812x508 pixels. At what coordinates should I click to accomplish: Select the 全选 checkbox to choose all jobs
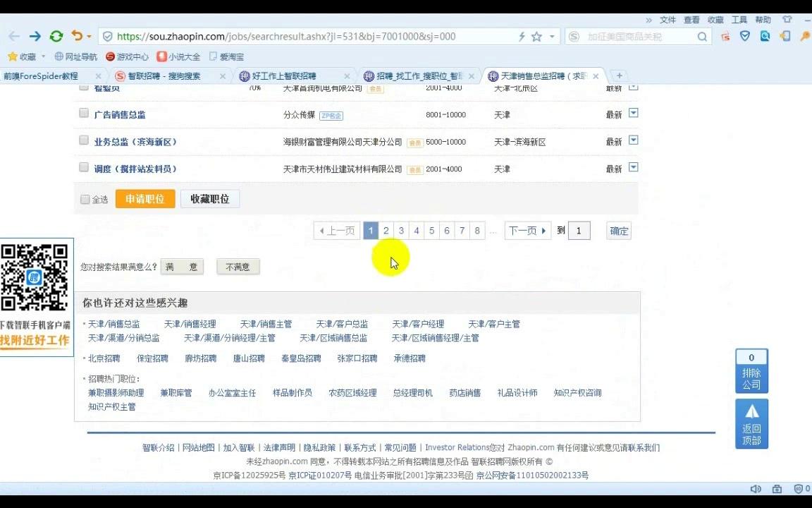coord(85,199)
